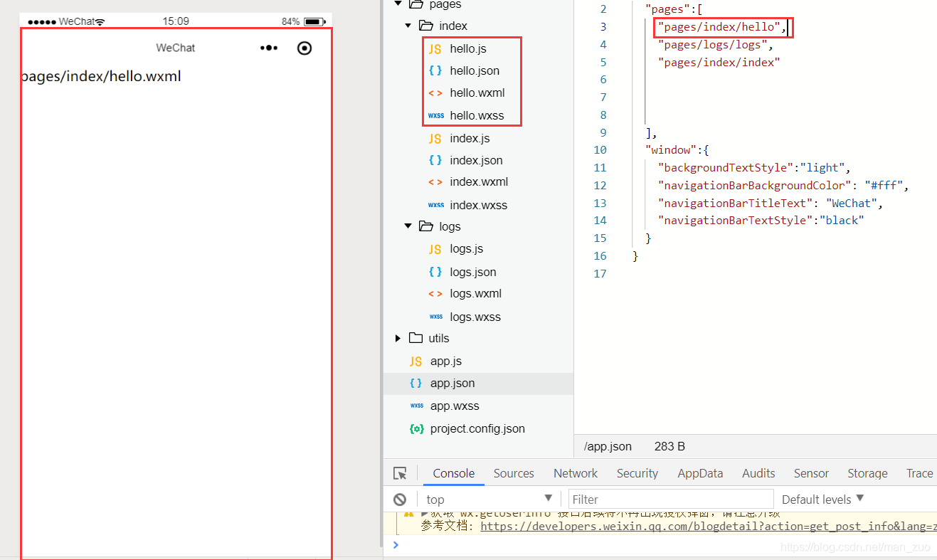Click the braces icon beside hello.json
This screenshot has width=937, height=560.
pos(435,70)
